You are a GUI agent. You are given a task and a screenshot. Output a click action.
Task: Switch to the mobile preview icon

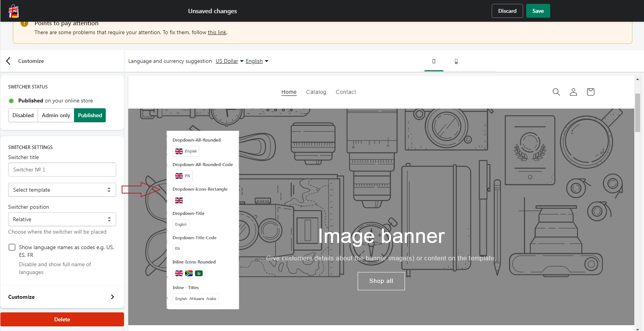(x=456, y=61)
